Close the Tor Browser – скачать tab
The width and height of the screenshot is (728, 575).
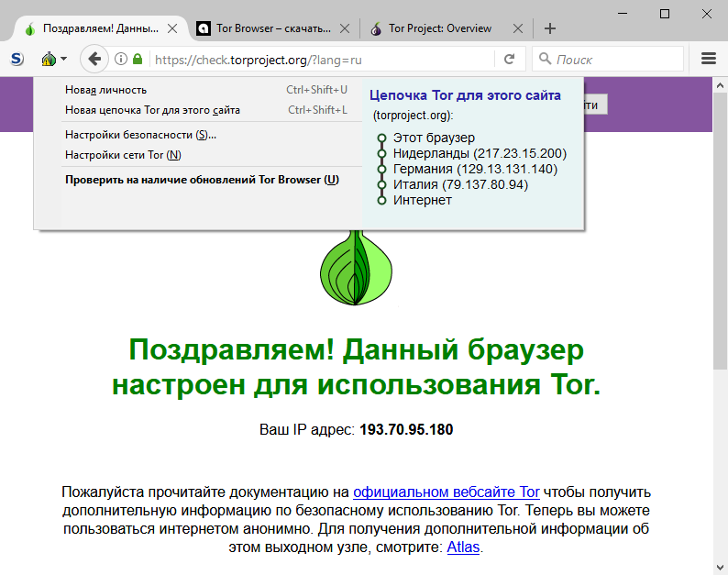(345, 28)
